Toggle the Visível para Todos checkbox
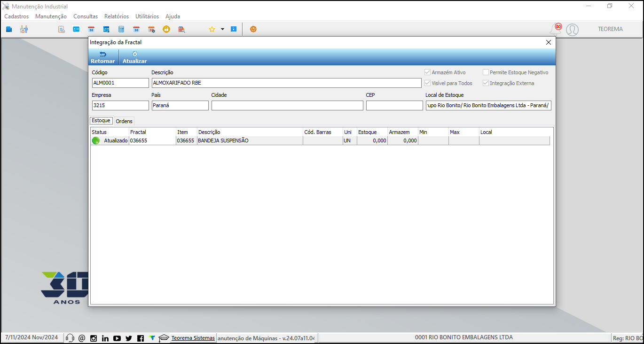The width and height of the screenshot is (644, 344). (427, 83)
